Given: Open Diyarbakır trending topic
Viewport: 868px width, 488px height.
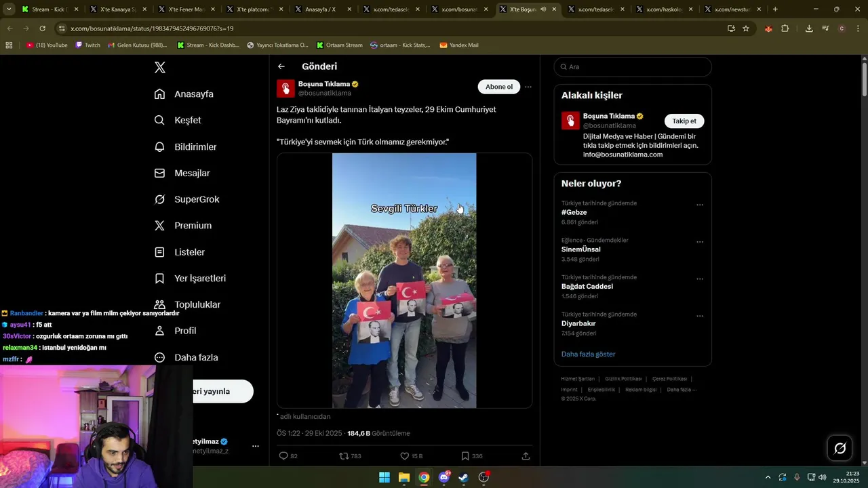Looking at the screenshot, I should pyautogui.click(x=578, y=323).
